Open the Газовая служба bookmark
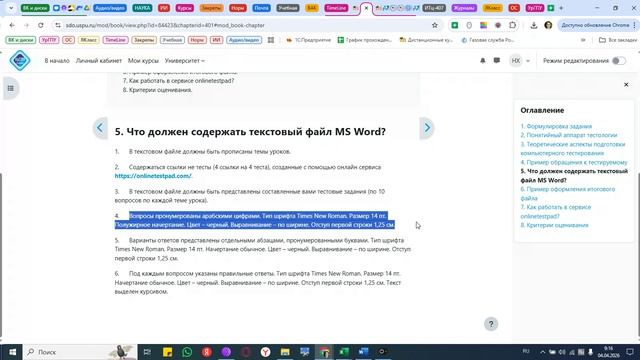This screenshot has width=640, height=360. pos(488,40)
